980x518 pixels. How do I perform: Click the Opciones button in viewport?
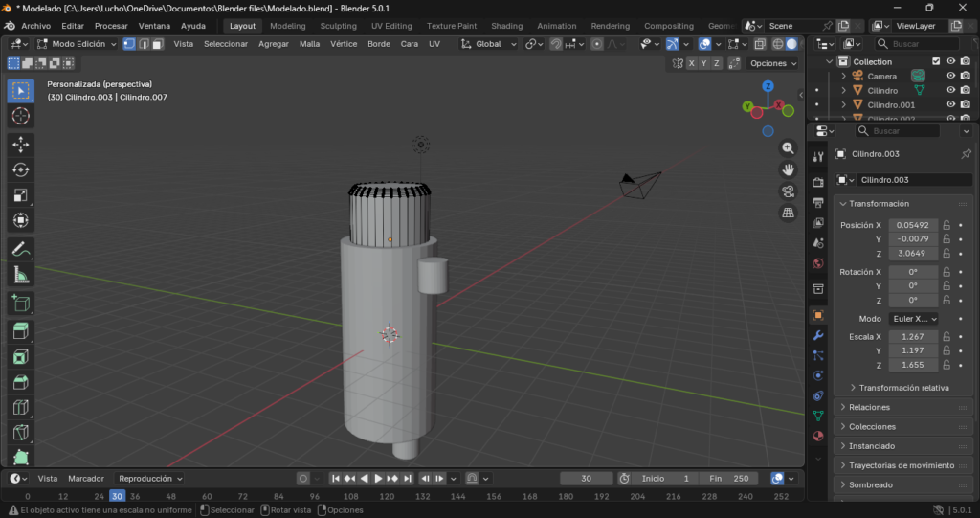point(773,63)
